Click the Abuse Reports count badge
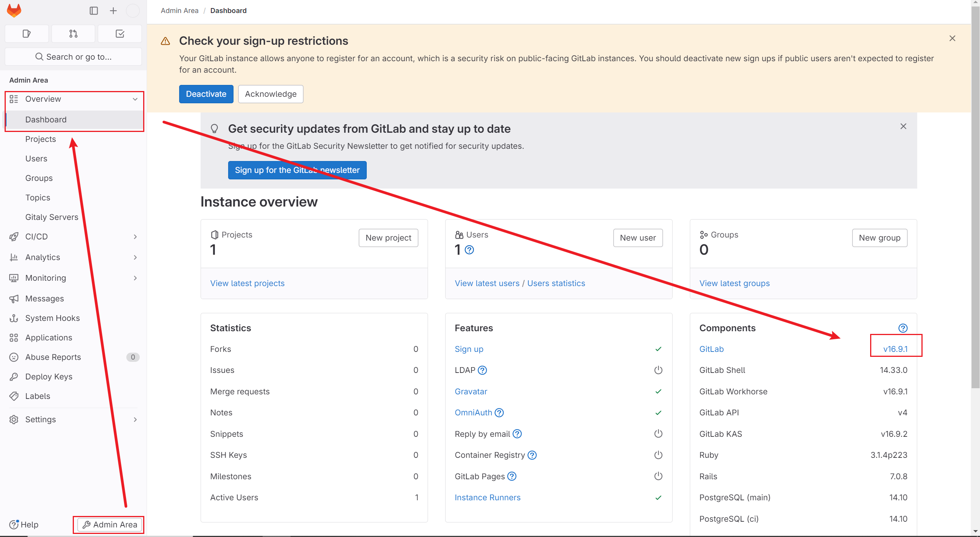 pos(133,357)
